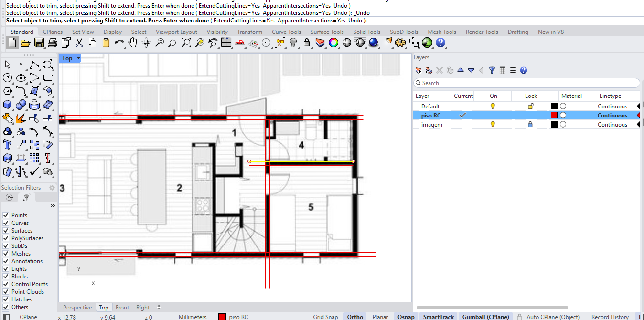The width and height of the screenshot is (644, 320).
Task: Select the Text object tool
Action: click(7, 145)
